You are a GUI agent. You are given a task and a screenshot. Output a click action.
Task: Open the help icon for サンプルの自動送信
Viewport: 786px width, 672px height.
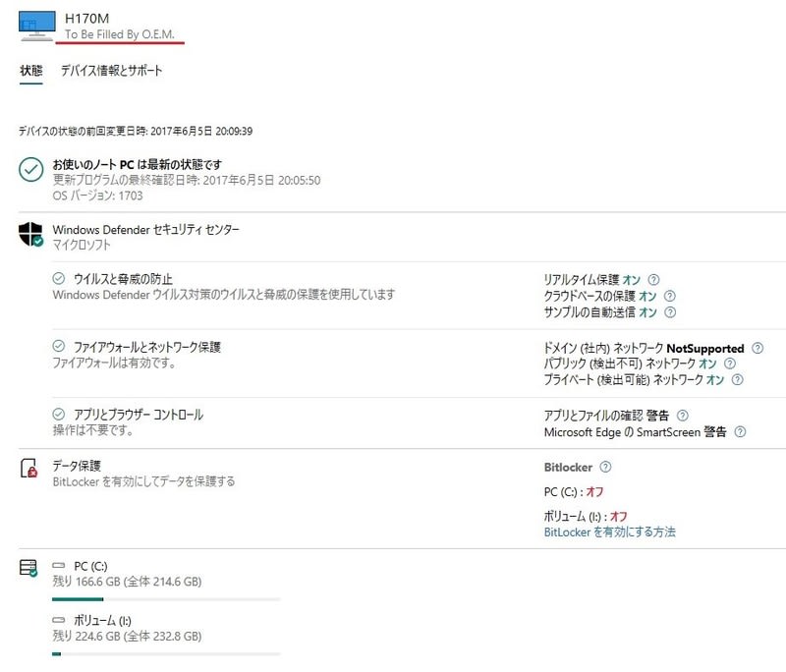pyautogui.click(x=670, y=312)
